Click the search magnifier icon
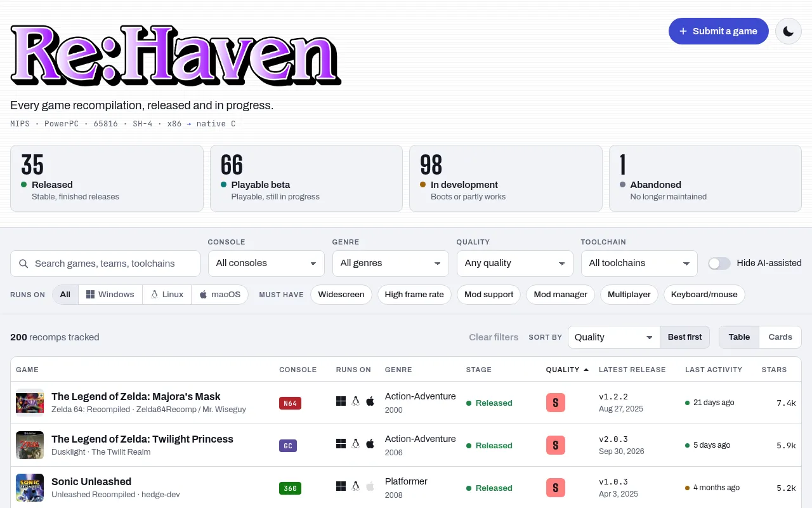The height and width of the screenshot is (508, 812). 23,264
